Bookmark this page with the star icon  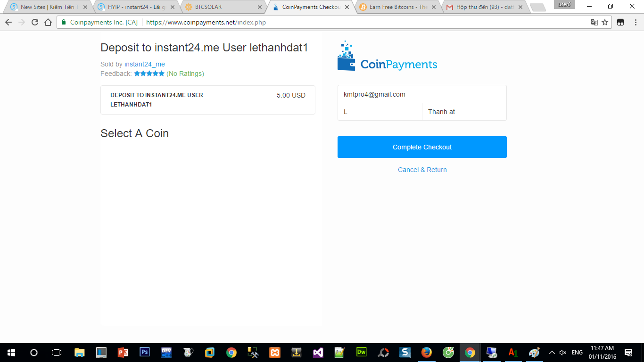605,22
